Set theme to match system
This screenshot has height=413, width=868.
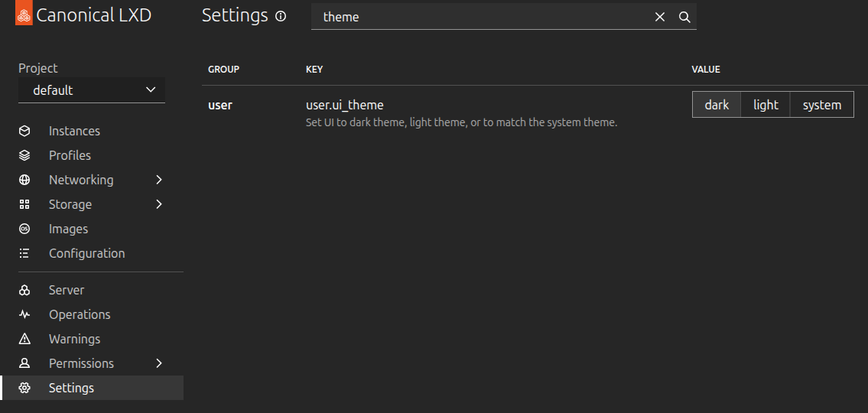(821, 105)
